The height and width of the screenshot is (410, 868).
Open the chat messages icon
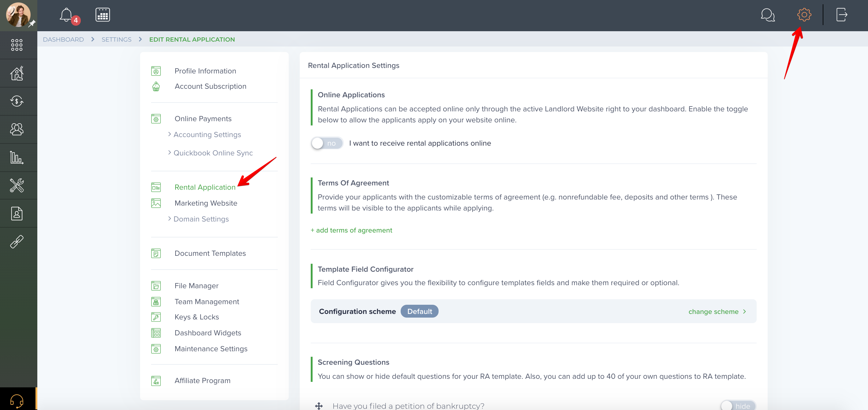[x=768, y=15]
